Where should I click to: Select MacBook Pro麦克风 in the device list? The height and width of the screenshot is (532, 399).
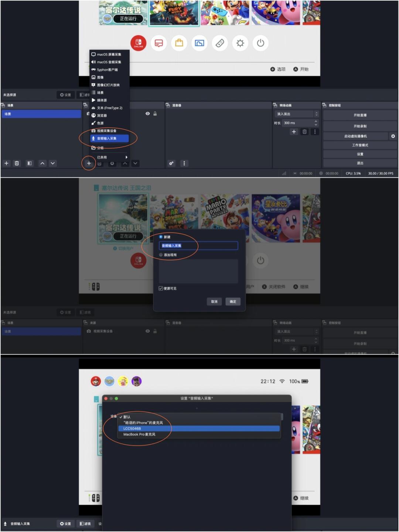point(199,434)
